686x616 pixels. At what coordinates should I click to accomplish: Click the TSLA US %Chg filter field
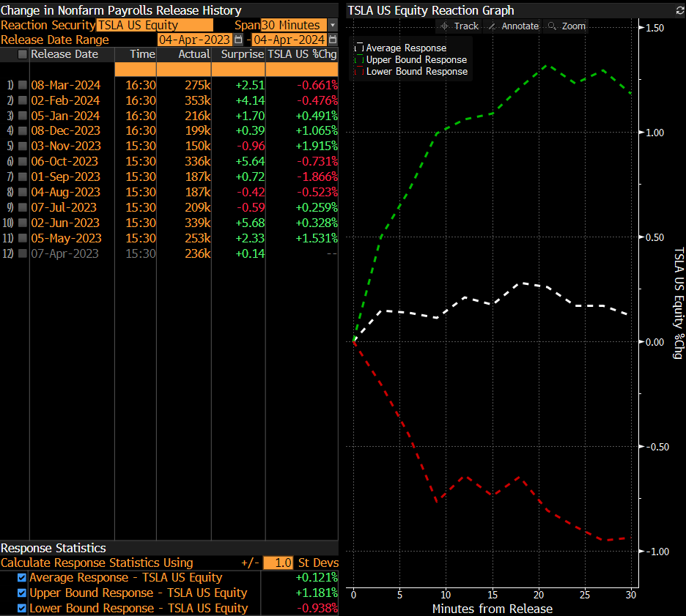pos(302,70)
